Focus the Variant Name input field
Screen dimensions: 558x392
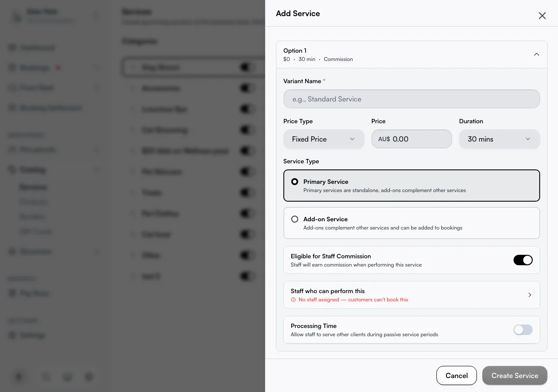[412, 99]
